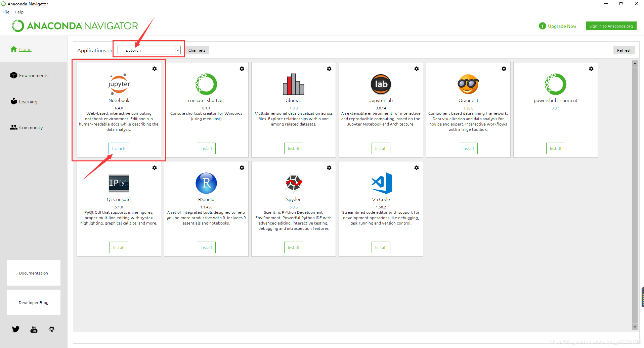This screenshot has height=348, width=644.
Task: Open the Help menu
Action: 19,12
